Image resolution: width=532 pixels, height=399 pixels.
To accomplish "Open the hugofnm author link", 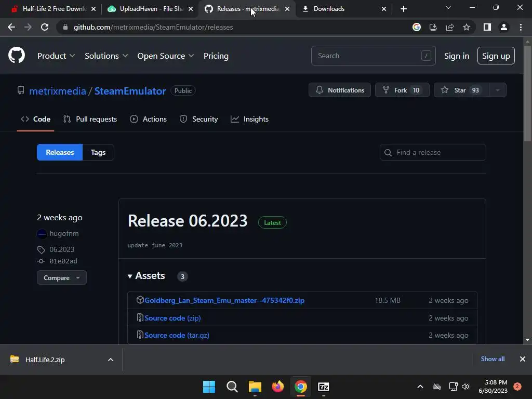I will 64,233.
